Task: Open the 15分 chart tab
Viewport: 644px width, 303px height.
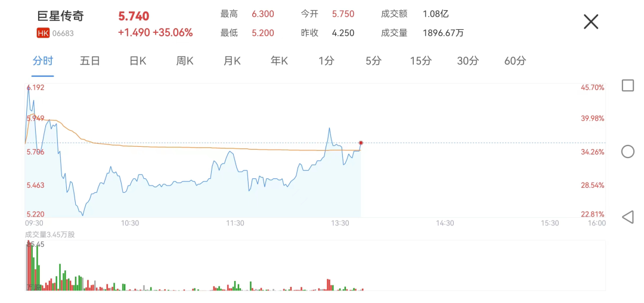Action: 420,61
